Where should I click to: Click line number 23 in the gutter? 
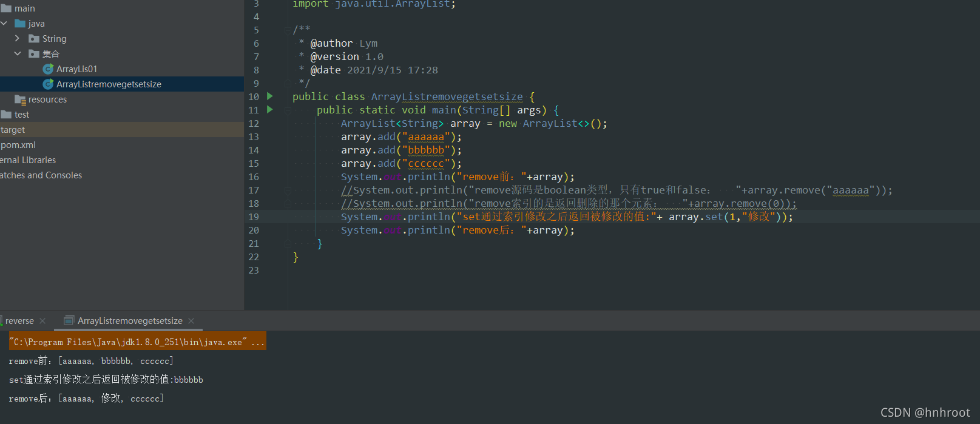click(254, 271)
